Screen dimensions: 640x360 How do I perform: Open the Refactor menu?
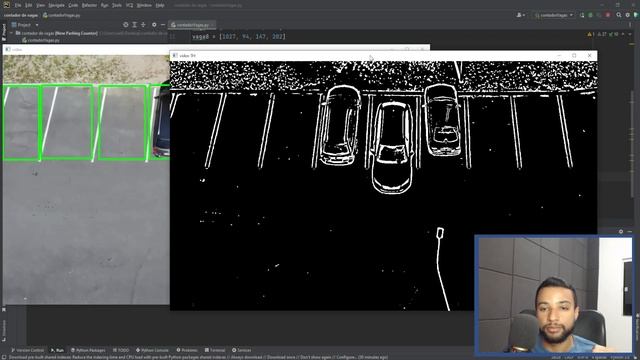coord(89,5)
